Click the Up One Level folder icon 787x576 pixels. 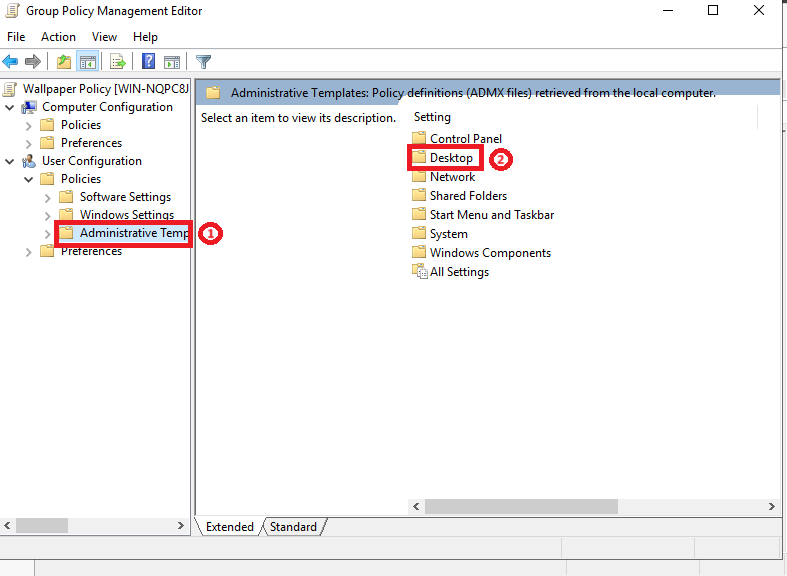[x=64, y=62]
